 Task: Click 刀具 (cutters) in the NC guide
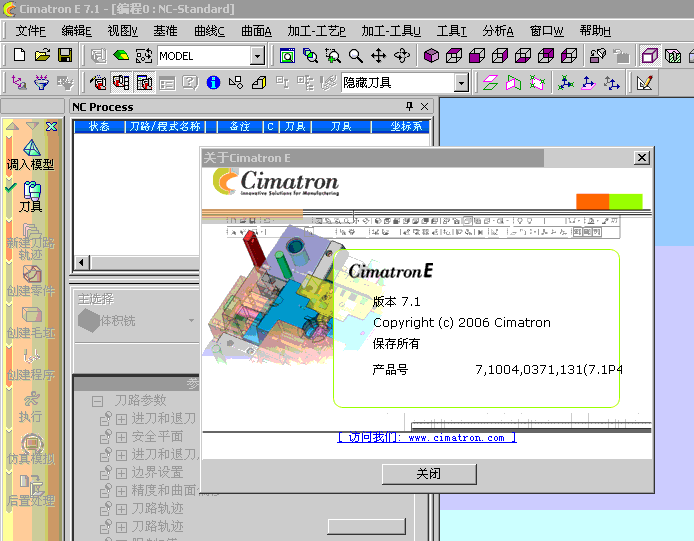31,197
